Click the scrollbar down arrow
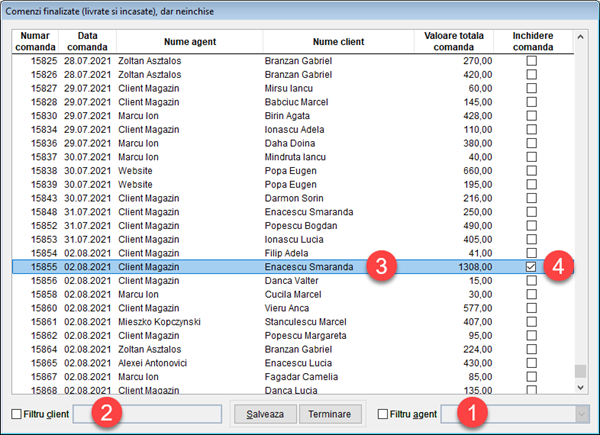This screenshot has width=600, height=435. (x=581, y=387)
